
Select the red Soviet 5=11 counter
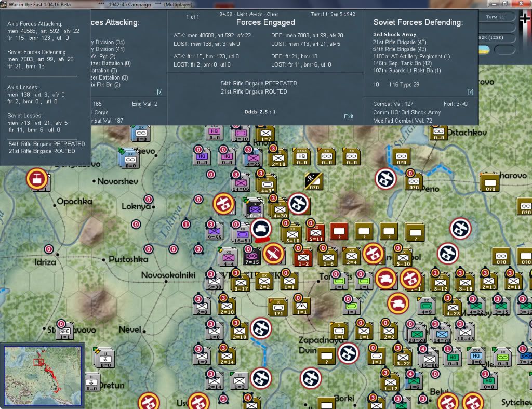[315, 233]
